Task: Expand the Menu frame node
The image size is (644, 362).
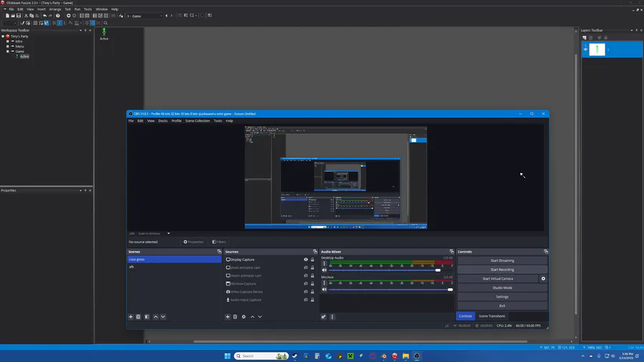Action: click(x=7, y=47)
